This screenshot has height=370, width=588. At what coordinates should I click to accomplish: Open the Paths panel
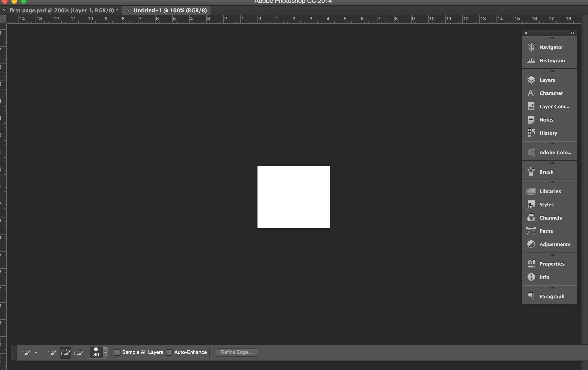[x=546, y=231]
